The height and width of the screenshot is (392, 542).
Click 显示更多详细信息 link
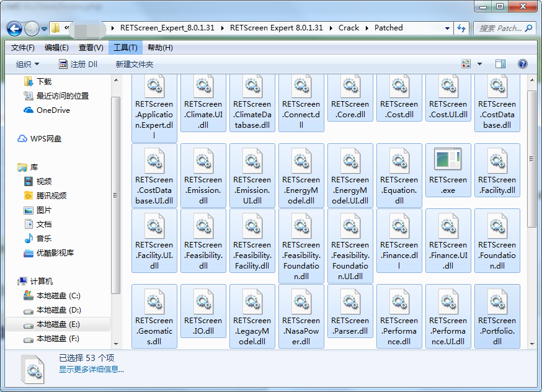coord(91,369)
